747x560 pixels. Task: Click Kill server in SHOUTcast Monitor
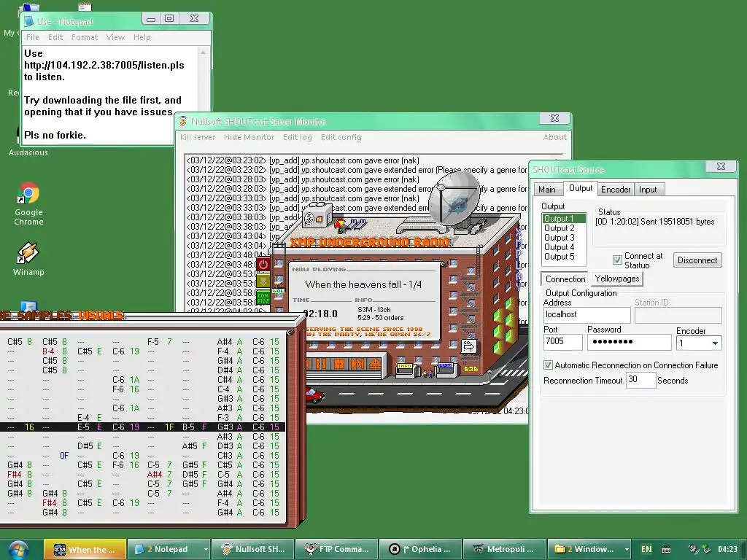[198, 137]
